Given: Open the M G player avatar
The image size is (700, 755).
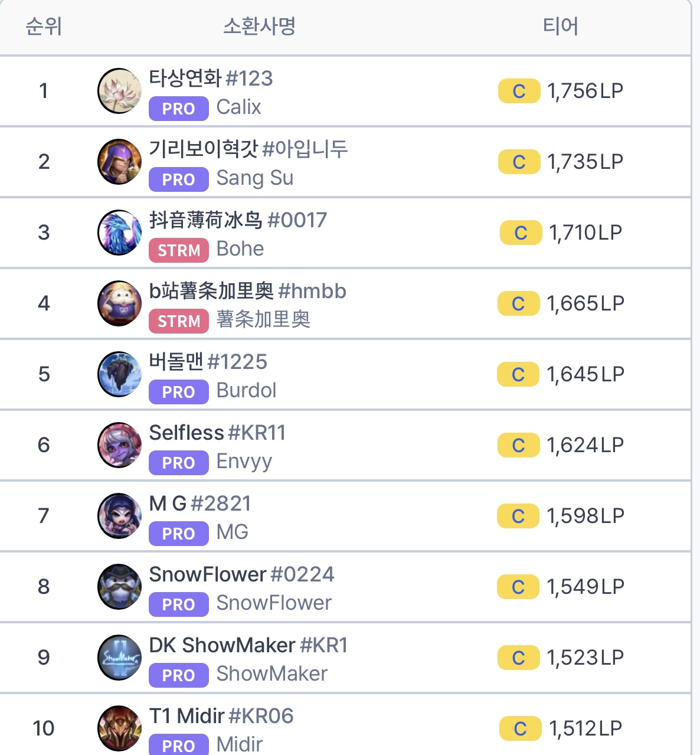Looking at the screenshot, I should 119,516.
